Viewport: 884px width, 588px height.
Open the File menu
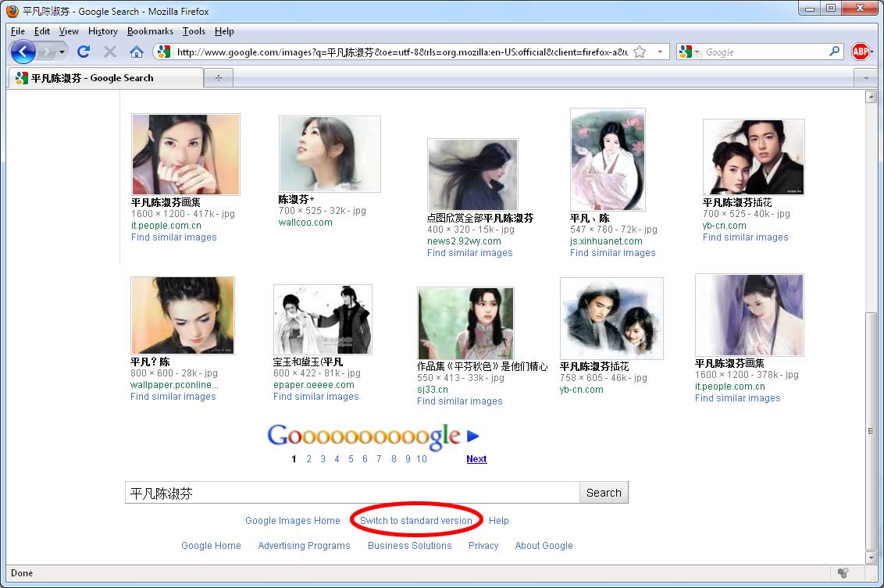(x=17, y=31)
